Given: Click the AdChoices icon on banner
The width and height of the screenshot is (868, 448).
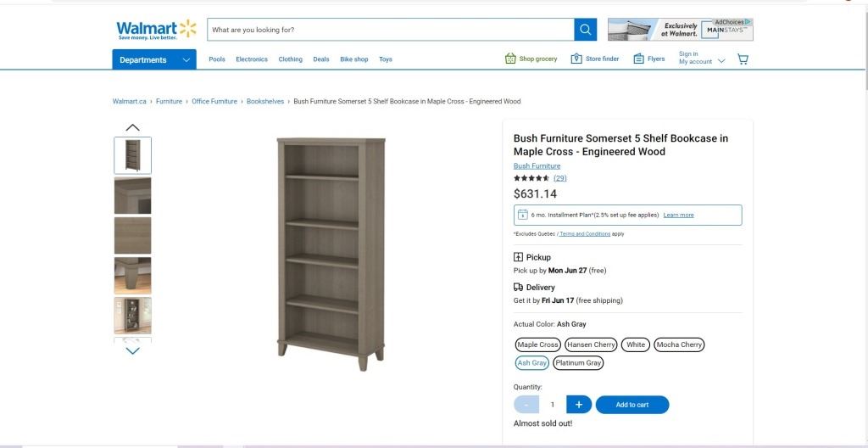Looking at the screenshot, I should (x=748, y=22).
